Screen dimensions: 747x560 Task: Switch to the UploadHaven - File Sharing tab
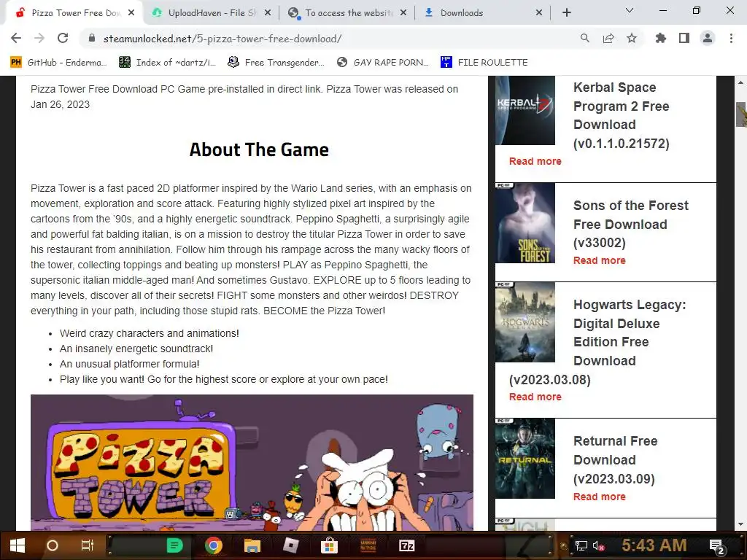click(211, 13)
